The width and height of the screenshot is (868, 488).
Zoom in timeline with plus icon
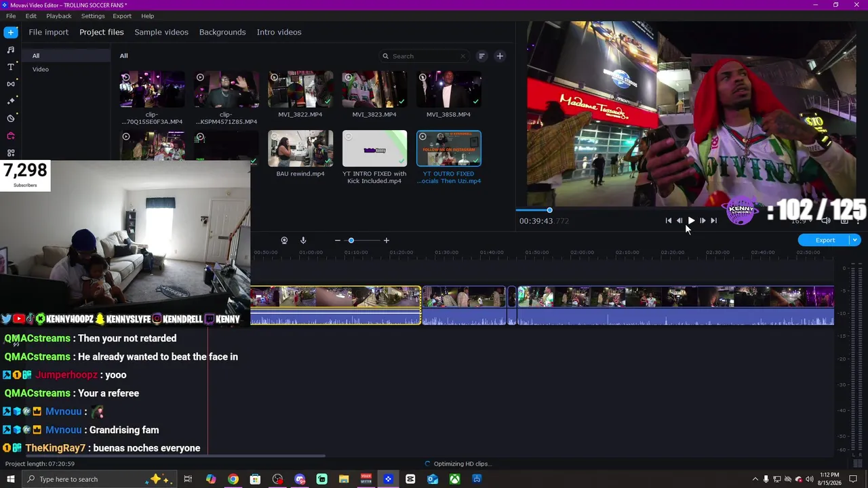tap(387, 241)
